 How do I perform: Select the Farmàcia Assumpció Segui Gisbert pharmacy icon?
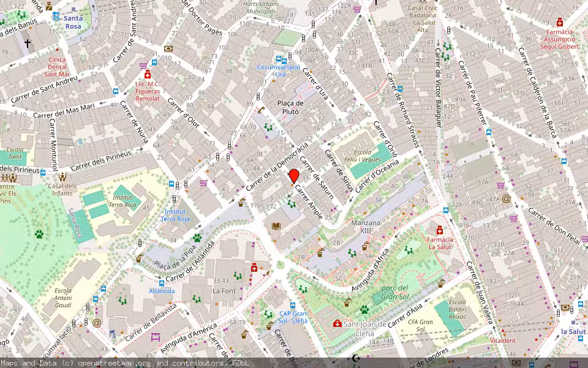click(560, 22)
